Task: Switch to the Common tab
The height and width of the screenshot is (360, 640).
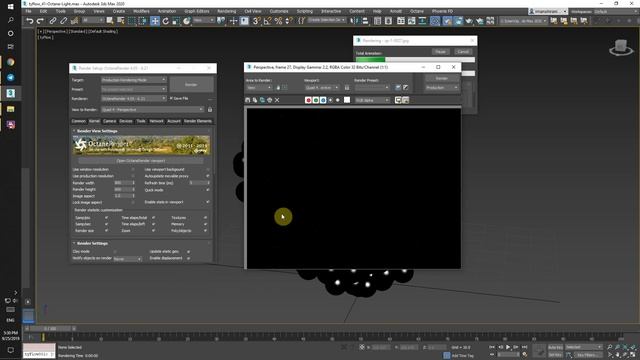Action: [79, 121]
